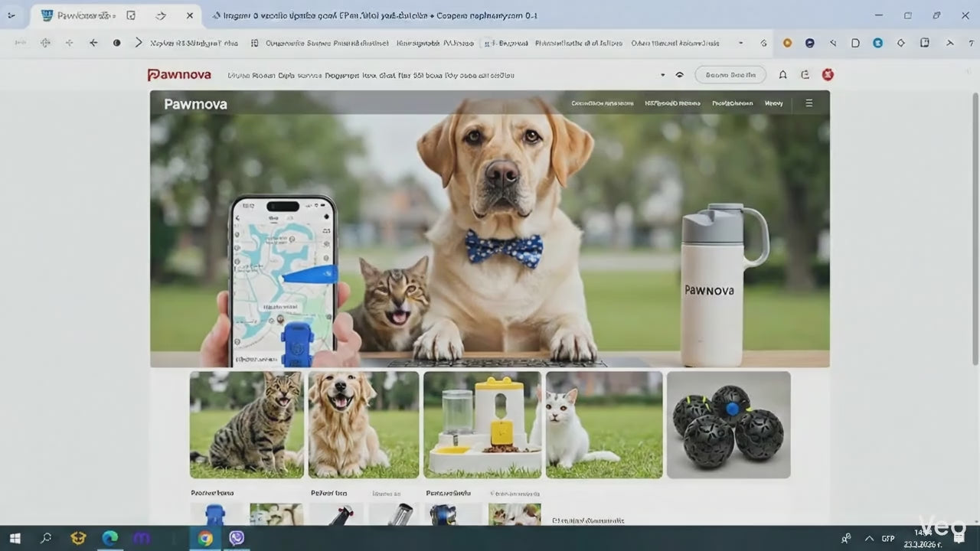Open the white cat on grass thumbnail
Image resolution: width=980 pixels, height=551 pixels.
(604, 425)
